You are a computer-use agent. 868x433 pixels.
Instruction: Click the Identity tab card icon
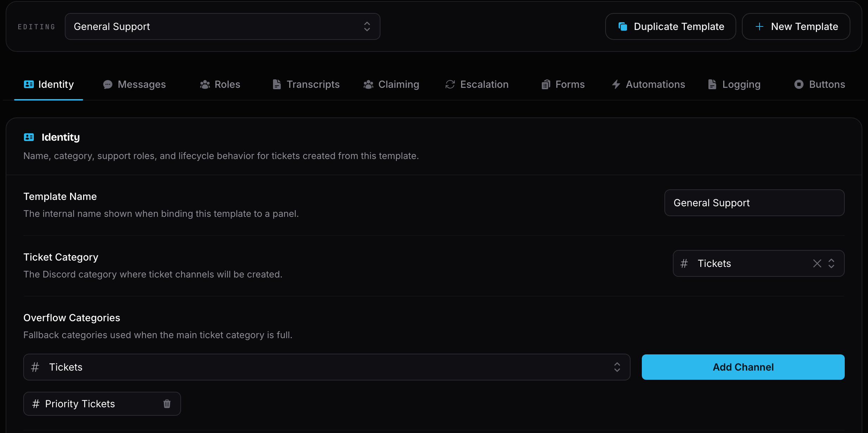29,84
